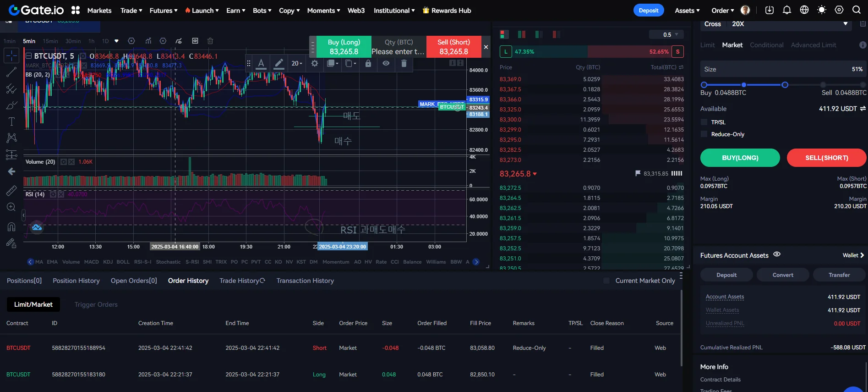Lock the selected drawing

click(368, 63)
